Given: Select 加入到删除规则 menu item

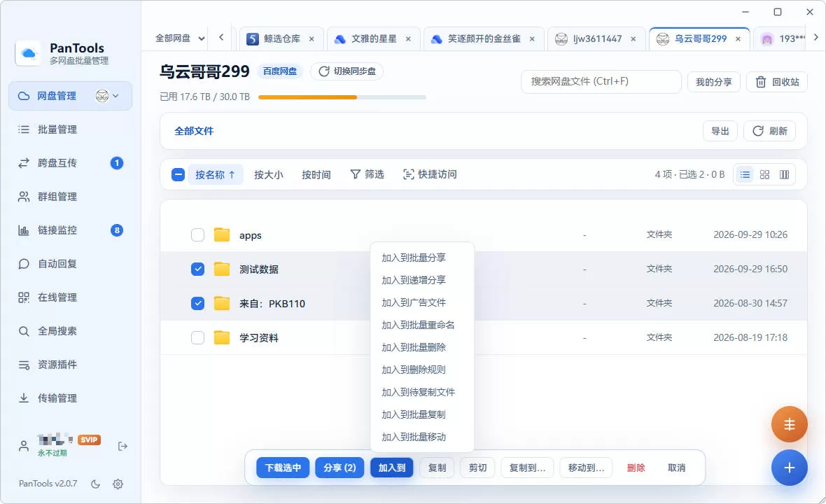Looking at the screenshot, I should click(x=423, y=370).
